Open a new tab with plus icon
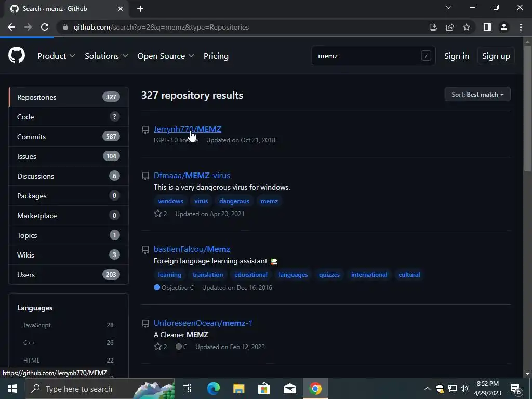 pos(140,9)
